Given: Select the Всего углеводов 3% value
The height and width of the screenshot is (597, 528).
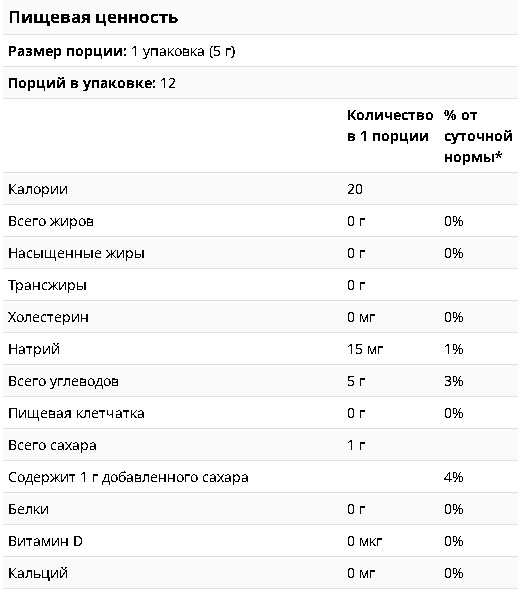Looking at the screenshot, I should (453, 381).
